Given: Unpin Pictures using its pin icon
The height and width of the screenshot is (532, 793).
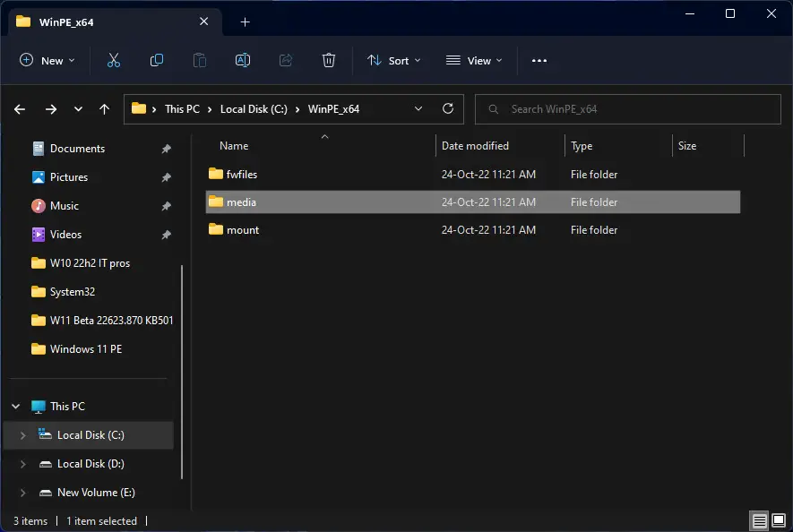Looking at the screenshot, I should [166, 177].
